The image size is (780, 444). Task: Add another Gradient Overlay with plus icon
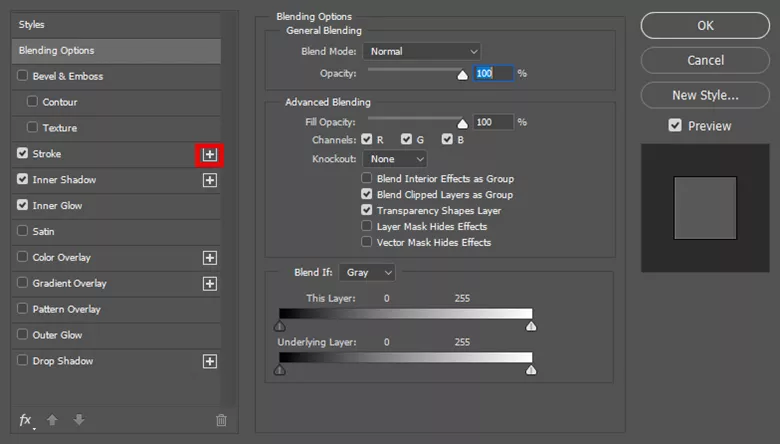pyautogui.click(x=209, y=284)
